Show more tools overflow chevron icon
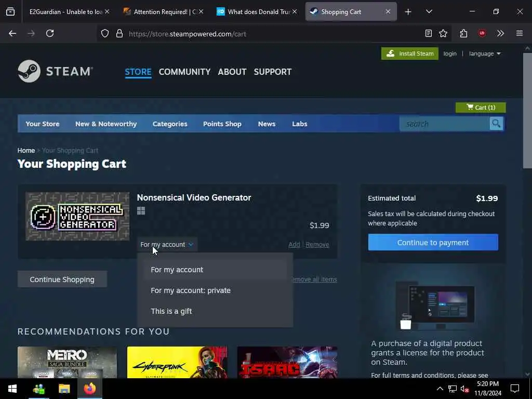The width and height of the screenshot is (532, 399). click(x=500, y=33)
